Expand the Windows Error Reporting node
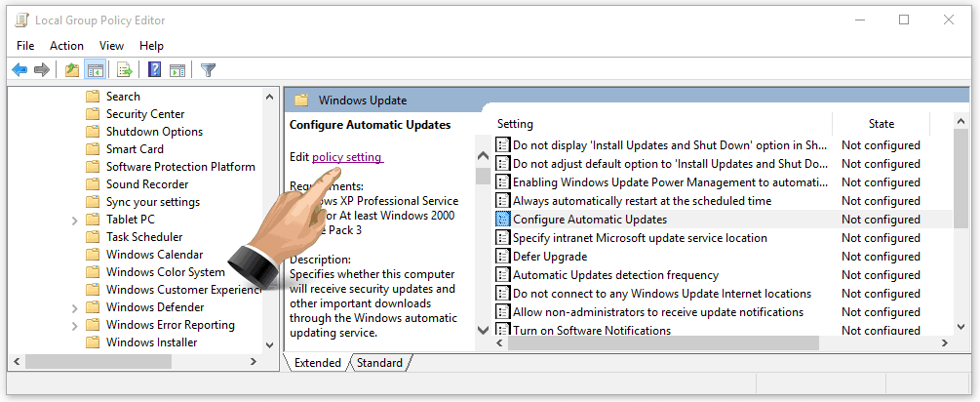The width and height of the screenshot is (980, 402). point(75,325)
